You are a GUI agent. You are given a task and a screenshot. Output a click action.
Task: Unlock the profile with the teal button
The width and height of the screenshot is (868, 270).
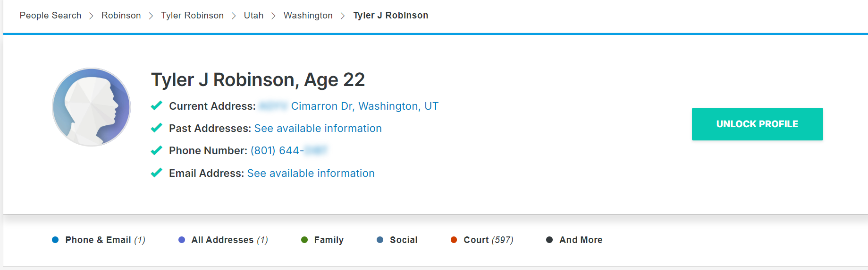pos(757,124)
